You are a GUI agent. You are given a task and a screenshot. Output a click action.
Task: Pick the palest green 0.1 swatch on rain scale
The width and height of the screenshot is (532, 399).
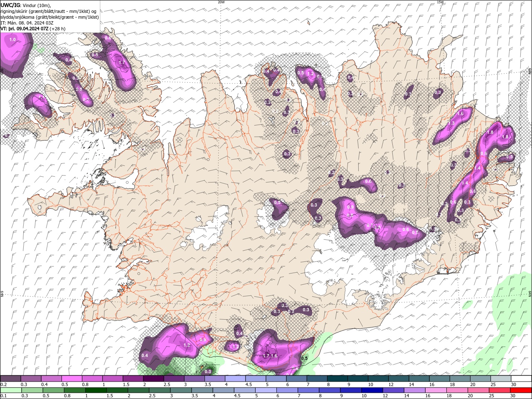(x=11, y=390)
